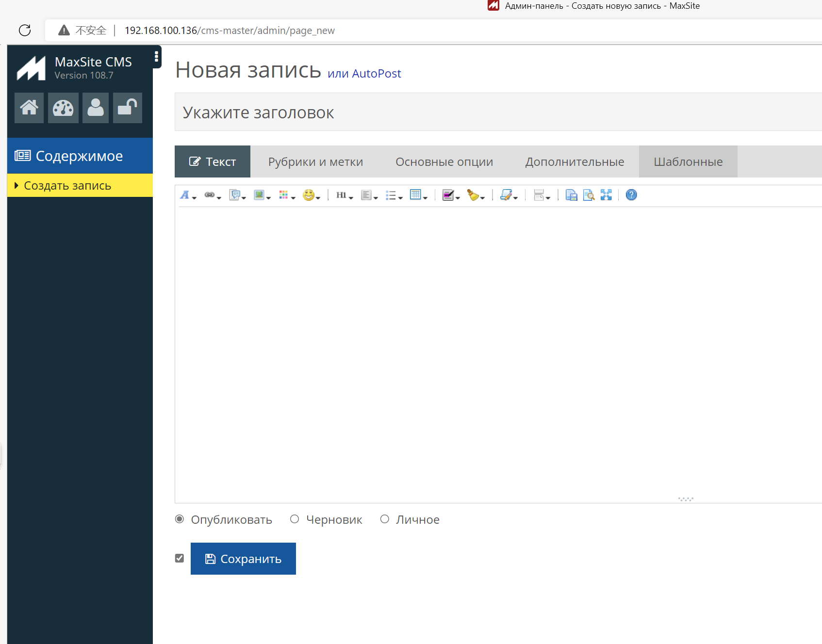822x644 pixels.
Task: Switch to the Рубрики и метки tab
Action: pos(315,161)
